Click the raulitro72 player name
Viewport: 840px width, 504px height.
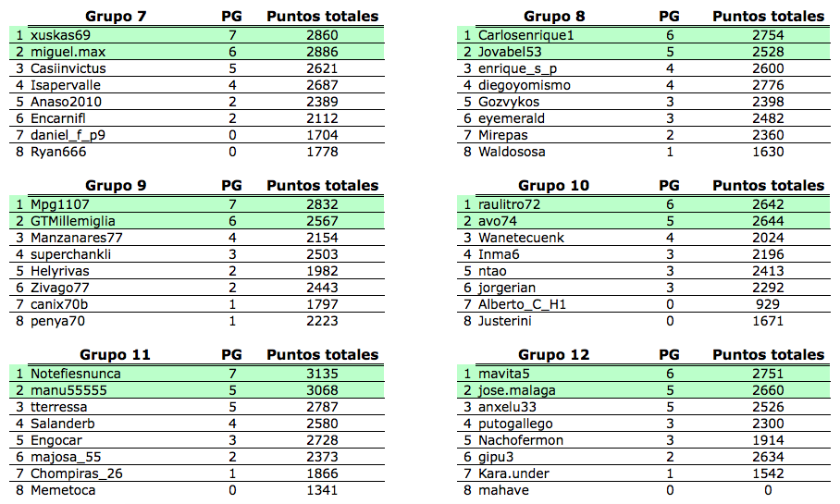(510, 204)
